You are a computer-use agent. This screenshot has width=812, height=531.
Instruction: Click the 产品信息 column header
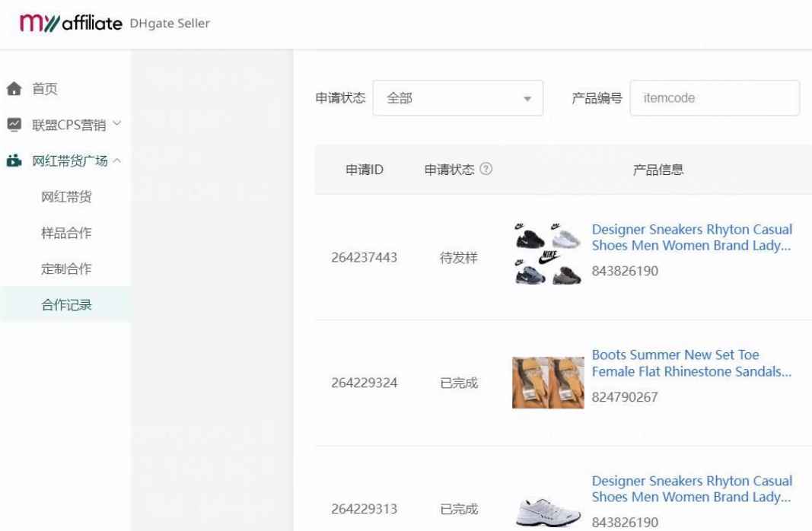tap(658, 169)
